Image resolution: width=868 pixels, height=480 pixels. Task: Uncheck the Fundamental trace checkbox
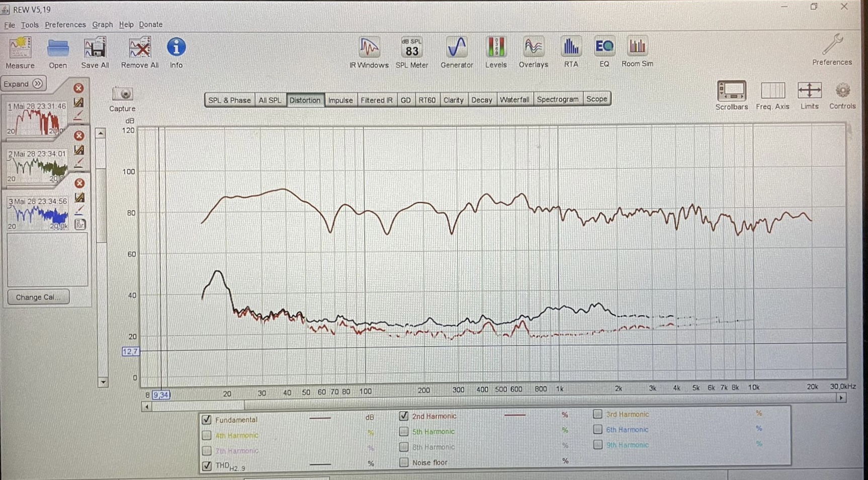pyautogui.click(x=207, y=420)
